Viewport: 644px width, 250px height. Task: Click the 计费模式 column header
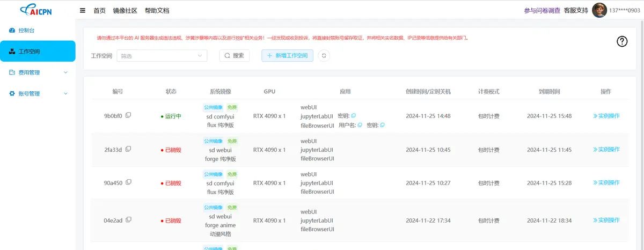click(489, 92)
